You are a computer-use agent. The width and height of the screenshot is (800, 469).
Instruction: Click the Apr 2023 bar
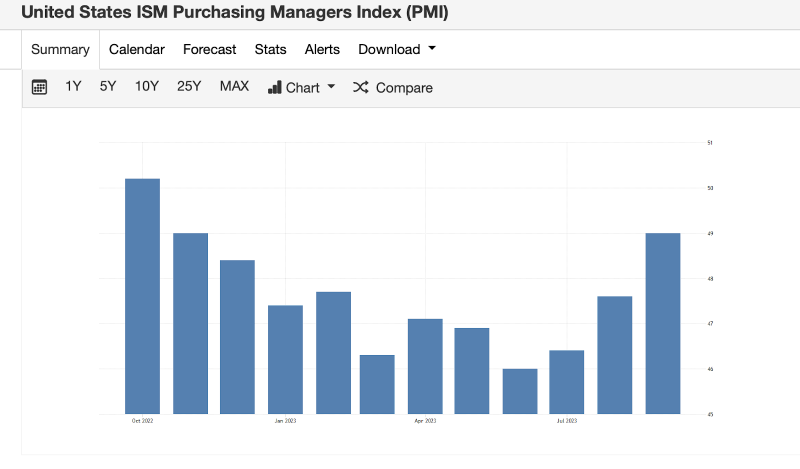pyautogui.click(x=425, y=366)
